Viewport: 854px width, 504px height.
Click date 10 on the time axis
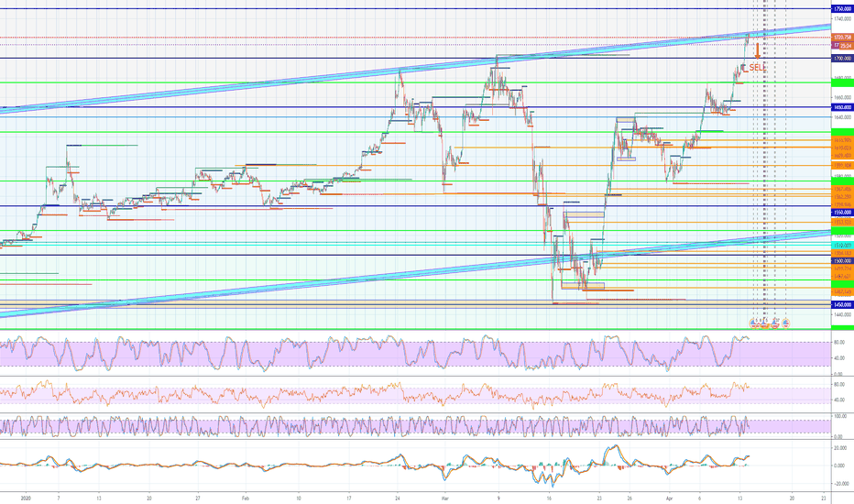pyautogui.click(x=299, y=498)
